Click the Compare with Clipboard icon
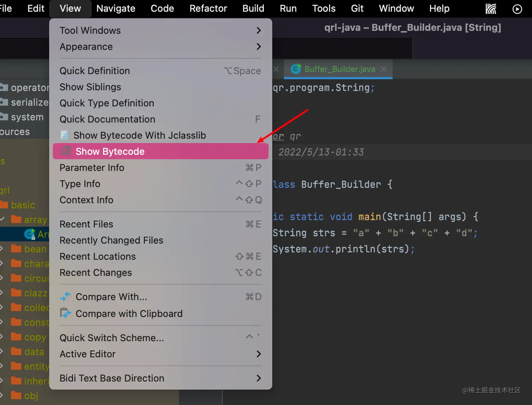Viewport: 532px width, 405px height. [65, 313]
